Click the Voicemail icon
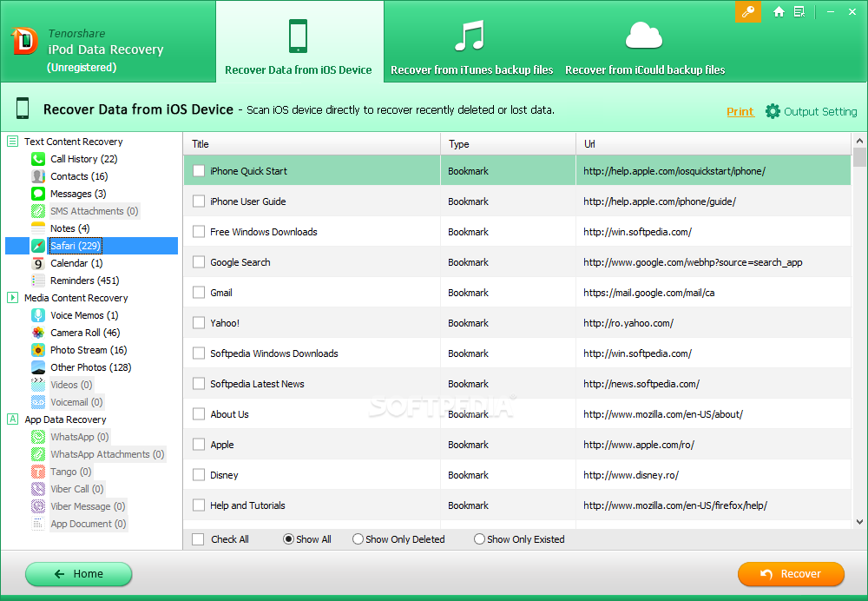 coord(38,402)
